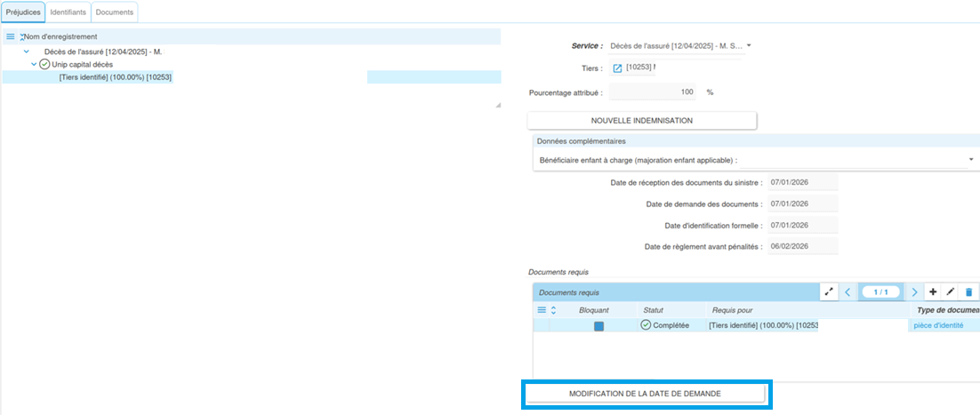The width and height of the screenshot is (980, 415).
Task: Expand the Documents requis list to fullscreen
Action: pyautogui.click(x=829, y=291)
